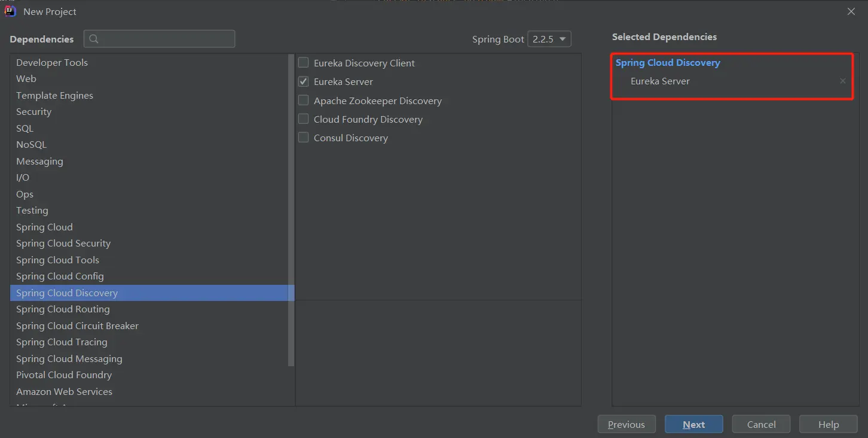Select the NoSQL category
Image resolution: width=868 pixels, height=438 pixels.
149,144
